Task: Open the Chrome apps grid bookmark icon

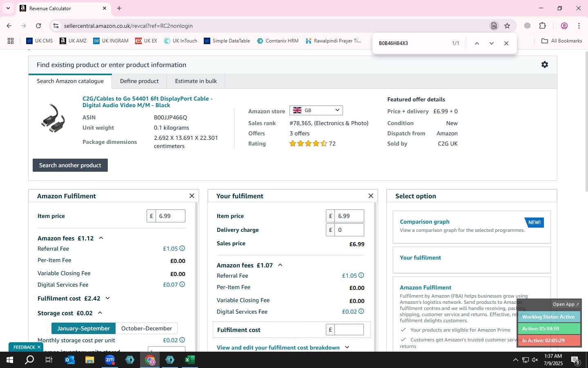Action: tap(11, 41)
